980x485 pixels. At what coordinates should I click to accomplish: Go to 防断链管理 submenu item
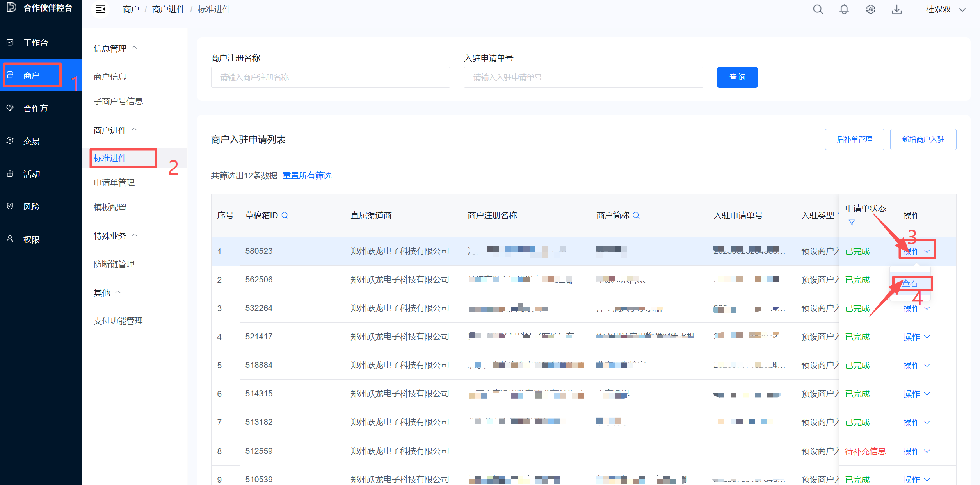tap(114, 264)
